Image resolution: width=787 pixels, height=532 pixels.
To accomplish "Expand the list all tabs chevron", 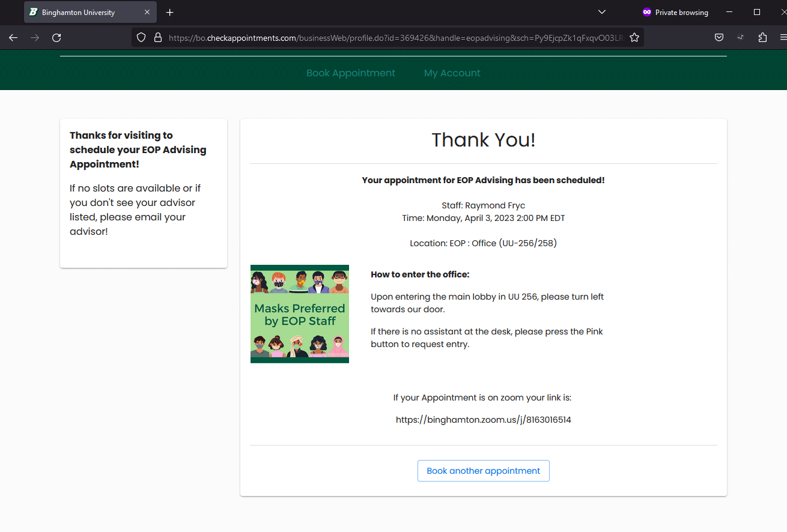I will (602, 12).
